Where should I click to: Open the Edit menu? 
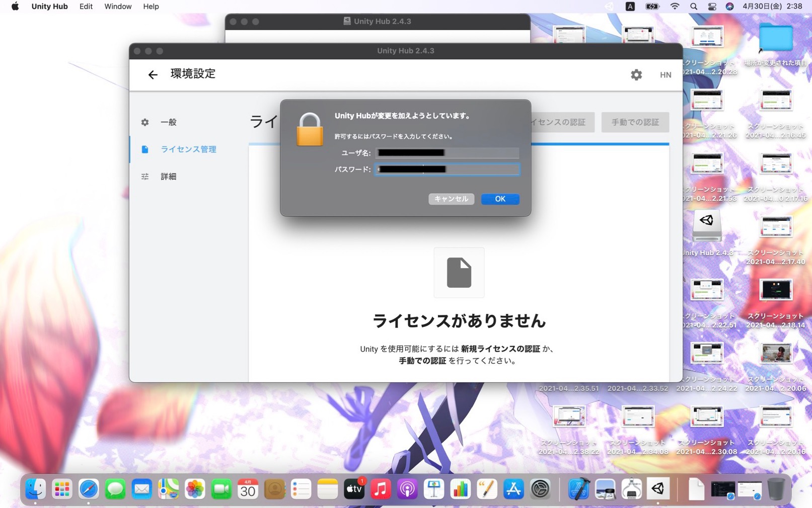[x=86, y=7]
